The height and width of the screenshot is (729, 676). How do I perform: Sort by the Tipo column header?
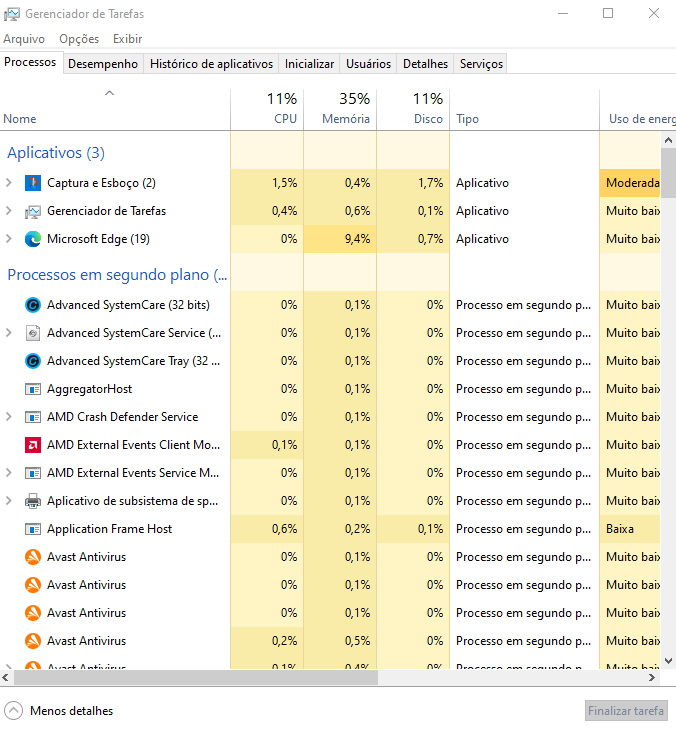tap(524, 110)
